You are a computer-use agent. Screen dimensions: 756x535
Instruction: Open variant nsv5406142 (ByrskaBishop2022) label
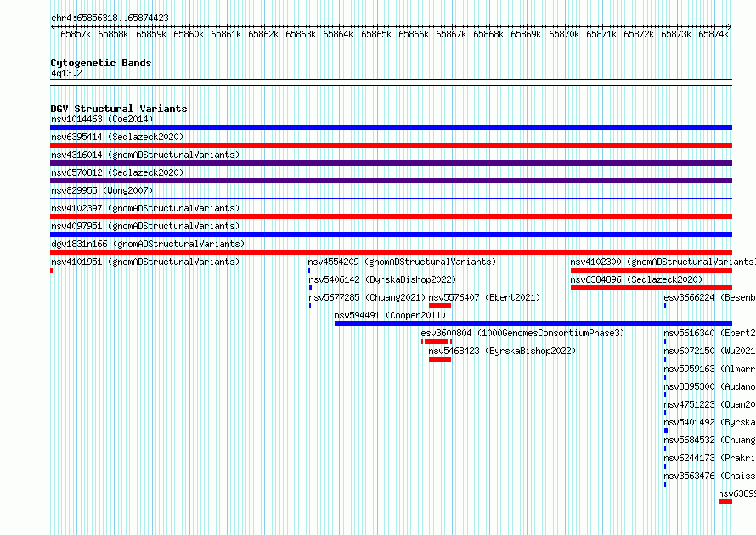click(382, 279)
